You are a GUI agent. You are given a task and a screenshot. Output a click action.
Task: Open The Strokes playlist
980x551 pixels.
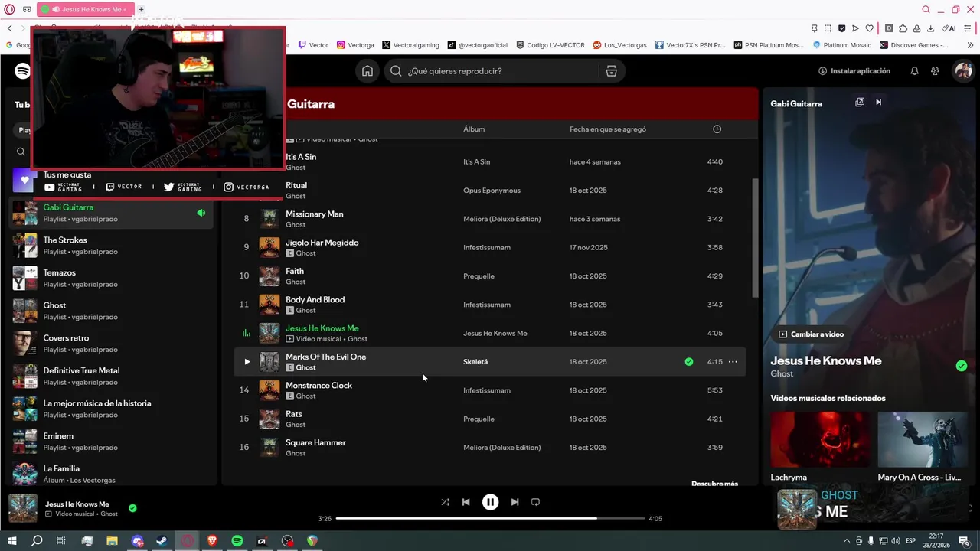pos(113,246)
